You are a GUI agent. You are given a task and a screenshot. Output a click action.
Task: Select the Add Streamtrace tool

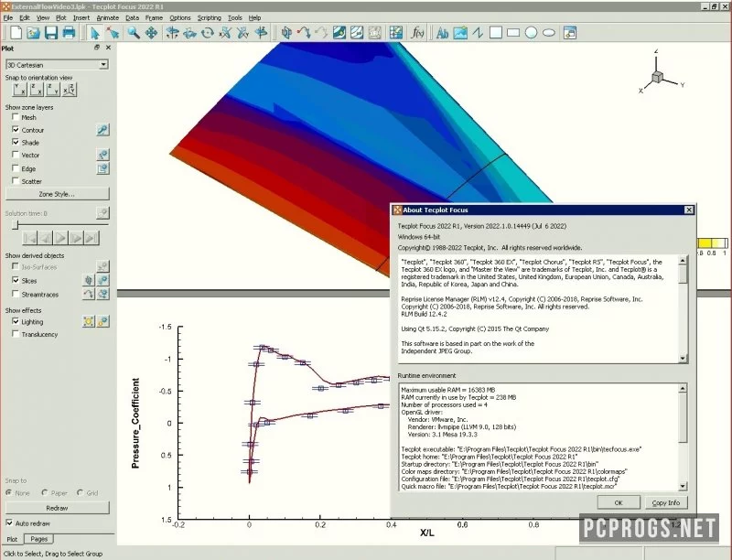click(305, 33)
